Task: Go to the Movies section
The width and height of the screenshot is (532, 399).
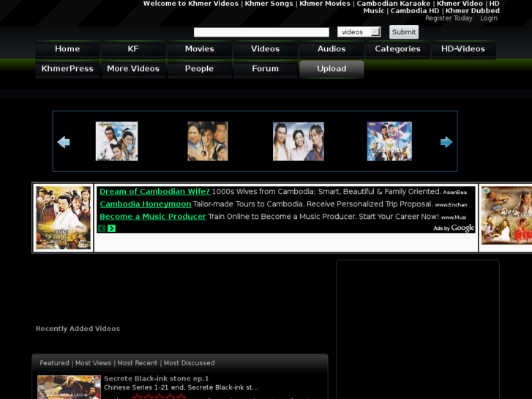Action: click(x=200, y=49)
